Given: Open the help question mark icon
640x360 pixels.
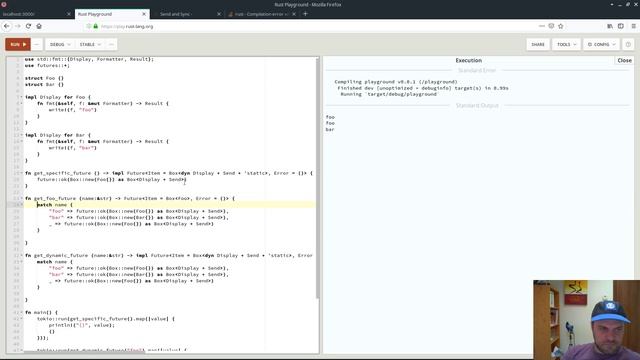Looking at the screenshot, I should [x=628, y=44].
